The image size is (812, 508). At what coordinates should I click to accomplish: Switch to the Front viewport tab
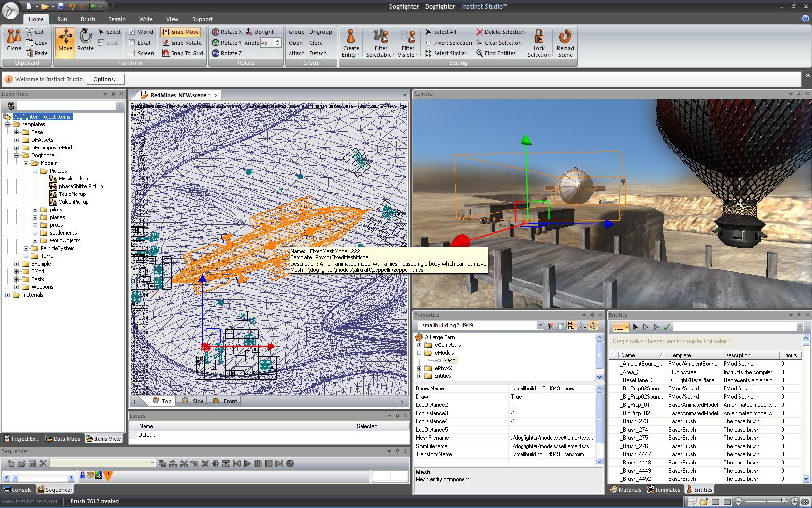pos(225,401)
